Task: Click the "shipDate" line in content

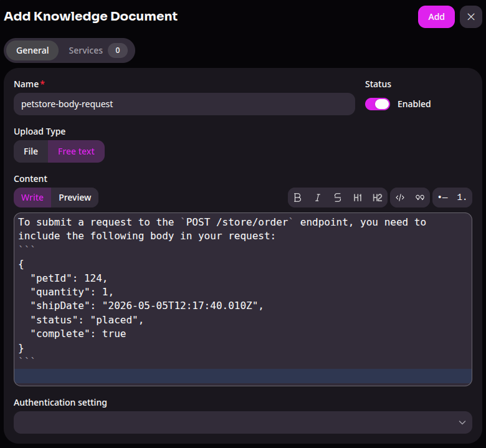Action: coord(147,306)
